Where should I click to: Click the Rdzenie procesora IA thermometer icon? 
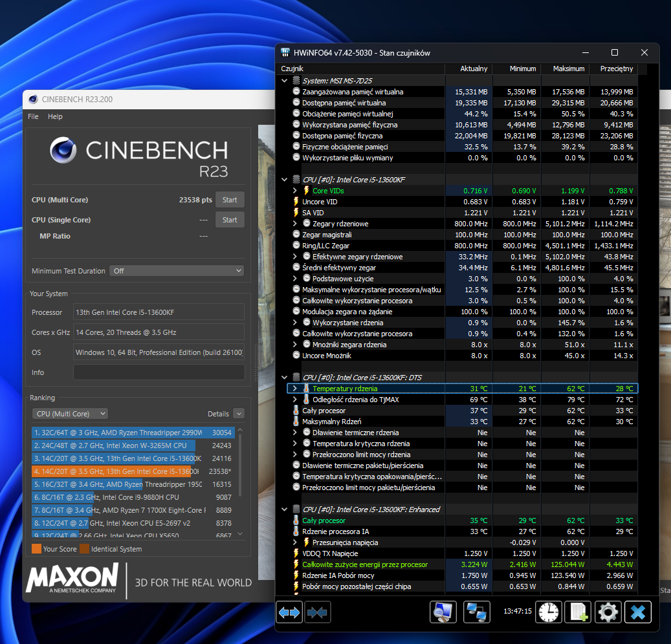coord(296,531)
